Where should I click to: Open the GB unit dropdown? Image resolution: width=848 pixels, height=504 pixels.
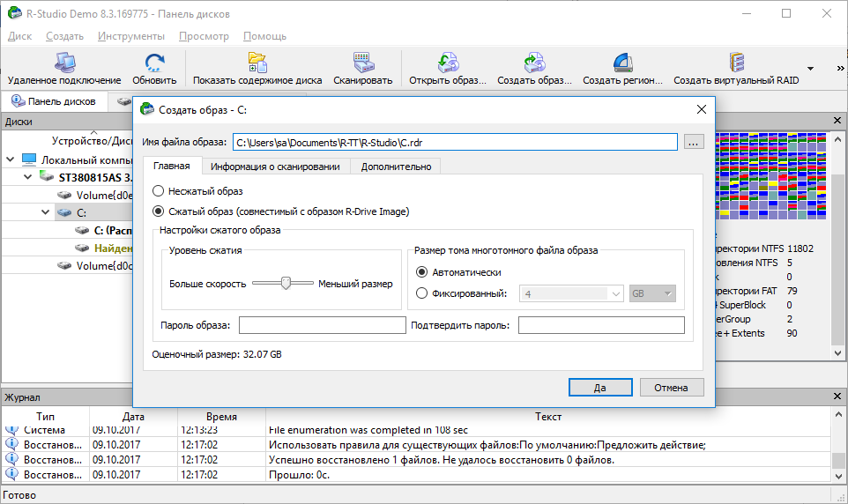point(652,293)
